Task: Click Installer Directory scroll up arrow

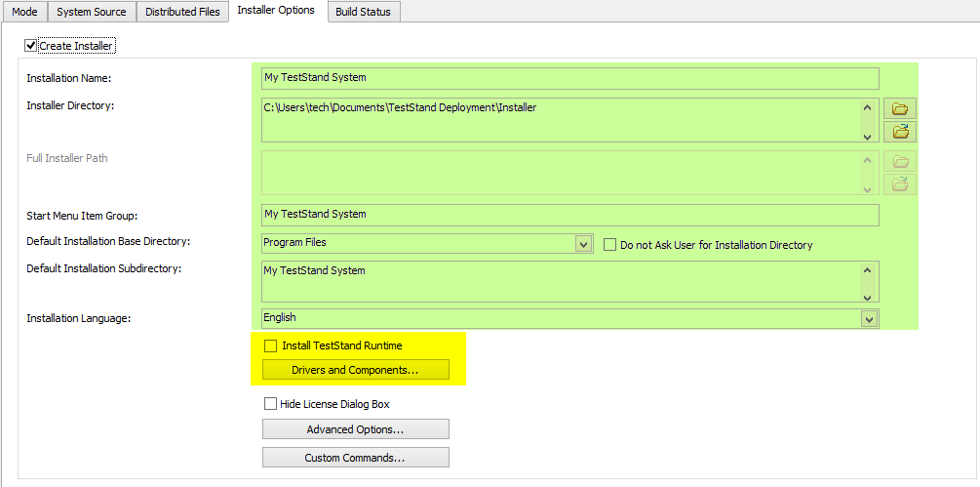Action: pos(867,107)
